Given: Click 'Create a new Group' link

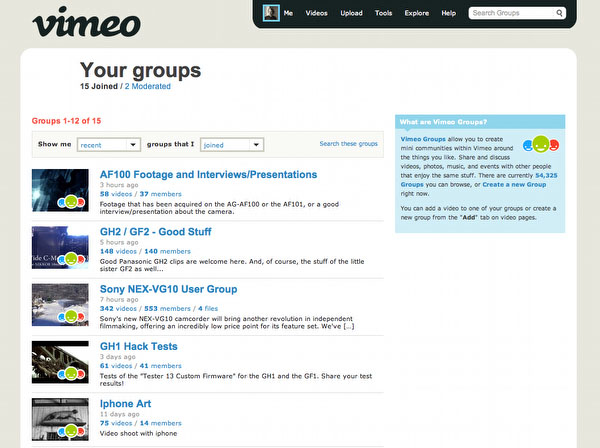Looking at the screenshot, I should [x=514, y=184].
